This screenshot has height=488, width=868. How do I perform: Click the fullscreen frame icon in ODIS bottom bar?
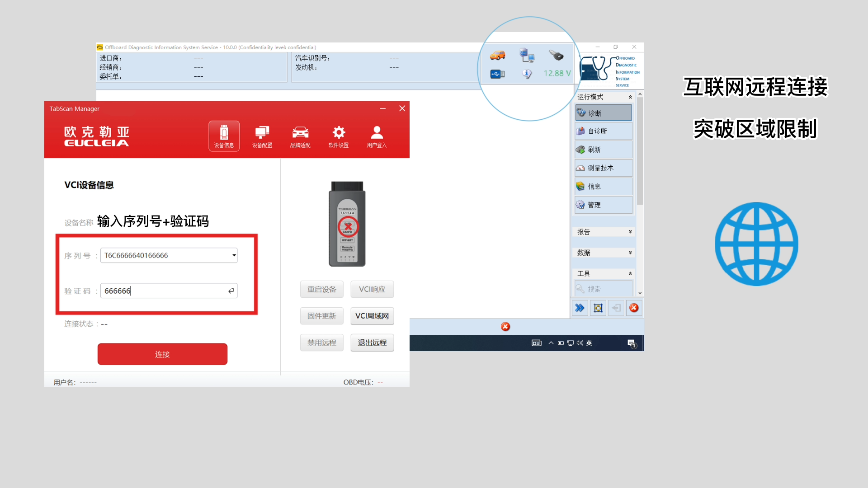click(598, 308)
